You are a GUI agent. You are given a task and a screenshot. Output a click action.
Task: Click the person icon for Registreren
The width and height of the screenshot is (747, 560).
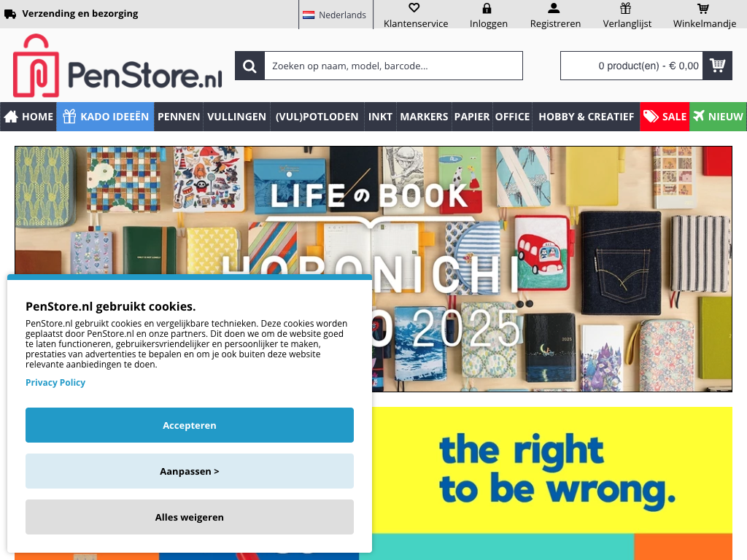point(554,8)
